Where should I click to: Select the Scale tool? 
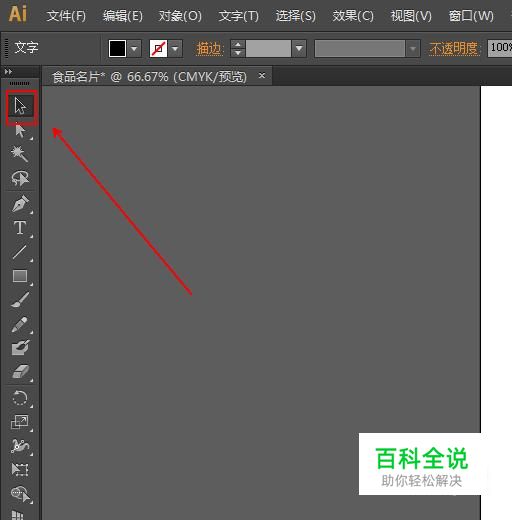[x=20, y=422]
